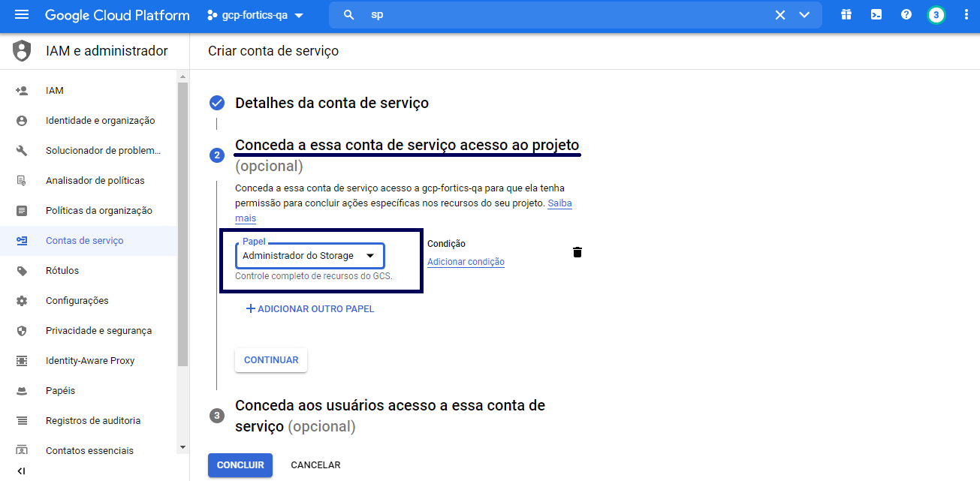Open the help question mark icon
The width and height of the screenshot is (980, 481).
(906, 15)
